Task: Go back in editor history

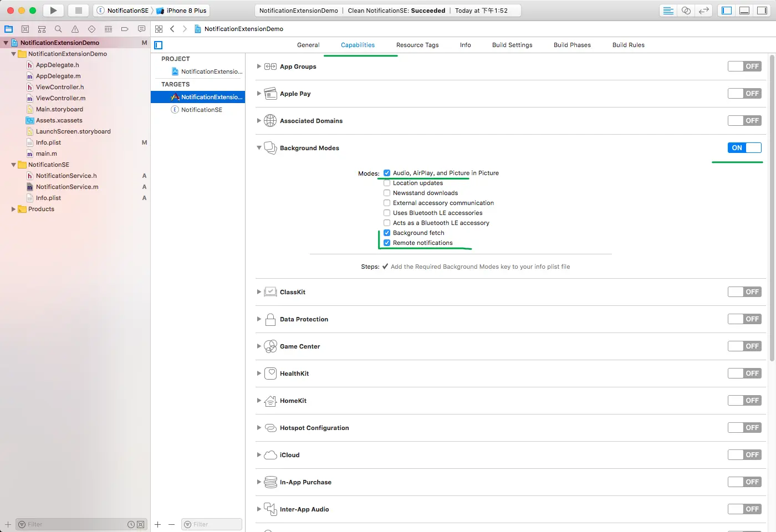Action: coord(172,29)
